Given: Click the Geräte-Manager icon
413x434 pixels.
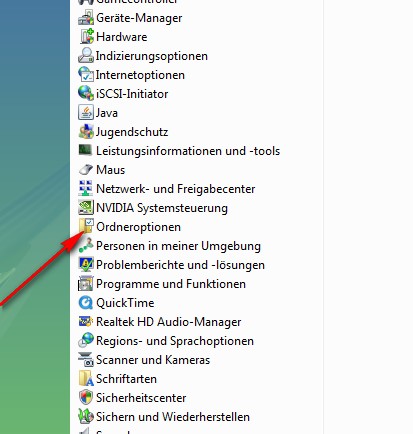Looking at the screenshot, I should click(x=86, y=18).
